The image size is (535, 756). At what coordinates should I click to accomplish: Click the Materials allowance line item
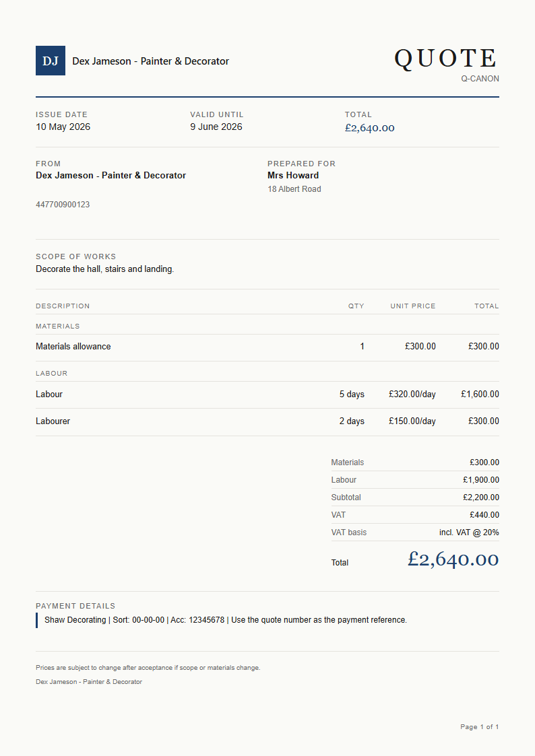click(x=267, y=347)
